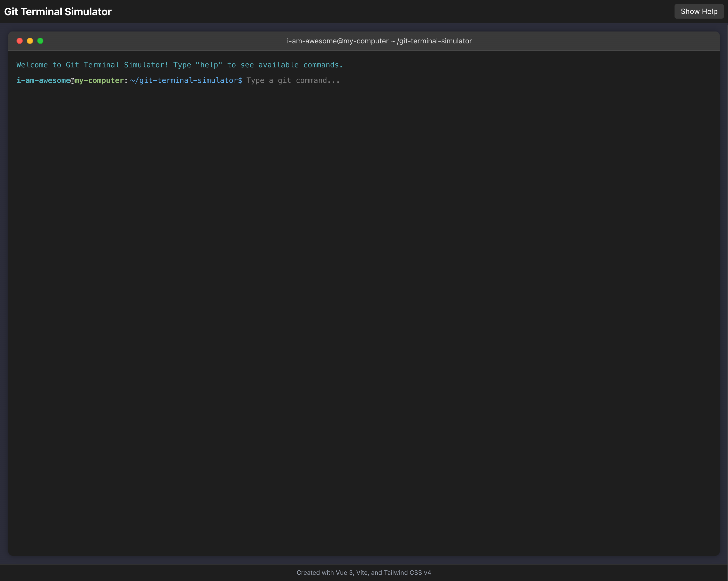Screen dimensions: 728x581
Task: Click the yellow circle between red and green
Action: [30, 41]
